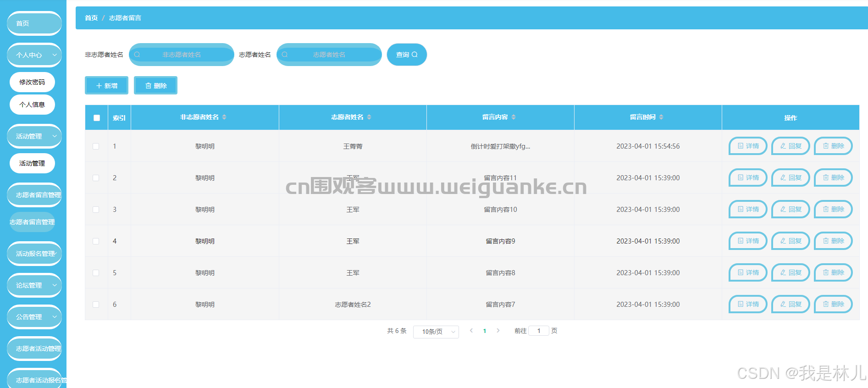The height and width of the screenshot is (388, 868).
Task: Click the 前往 page number input
Action: pyautogui.click(x=539, y=331)
